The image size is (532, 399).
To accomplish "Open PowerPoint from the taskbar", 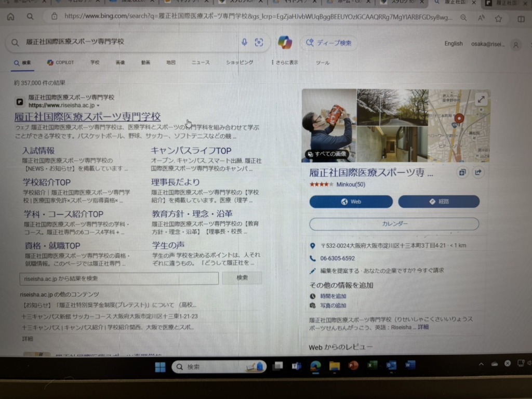I will pos(353,366).
